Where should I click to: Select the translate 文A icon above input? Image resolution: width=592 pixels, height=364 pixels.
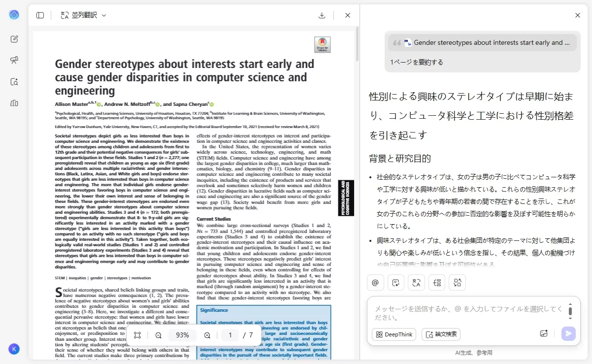[x=416, y=282]
